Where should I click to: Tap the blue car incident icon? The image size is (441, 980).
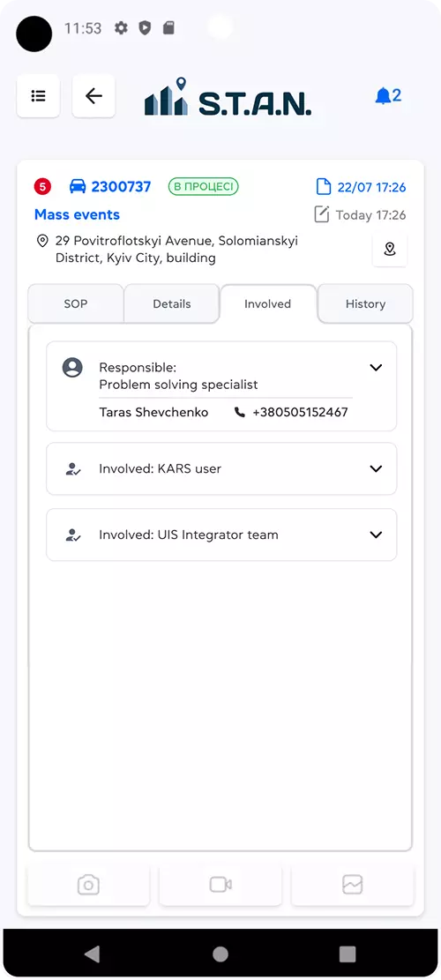click(78, 186)
